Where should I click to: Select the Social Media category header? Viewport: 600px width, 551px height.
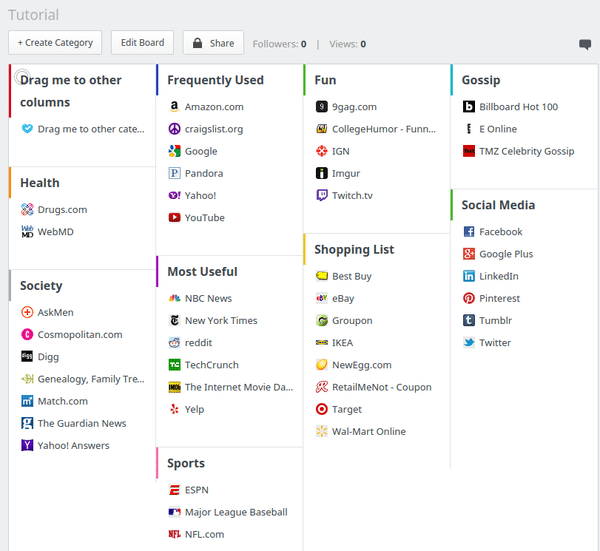(498, 205)
